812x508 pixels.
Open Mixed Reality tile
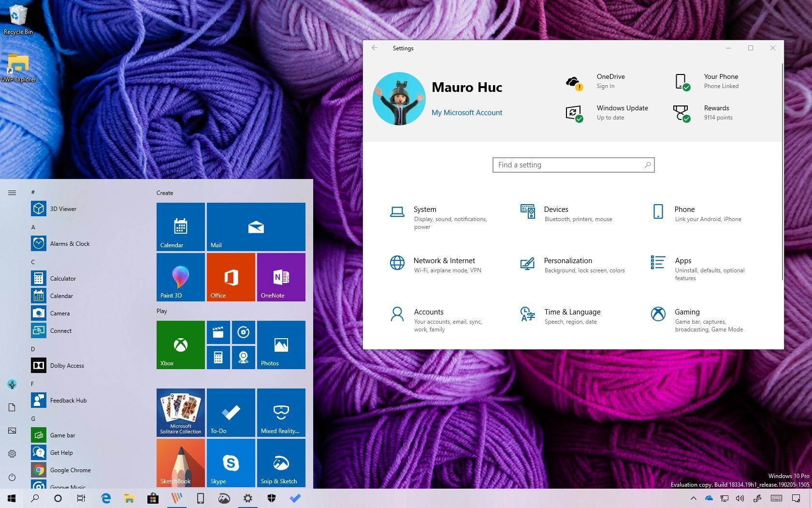[x=281, y=413]
